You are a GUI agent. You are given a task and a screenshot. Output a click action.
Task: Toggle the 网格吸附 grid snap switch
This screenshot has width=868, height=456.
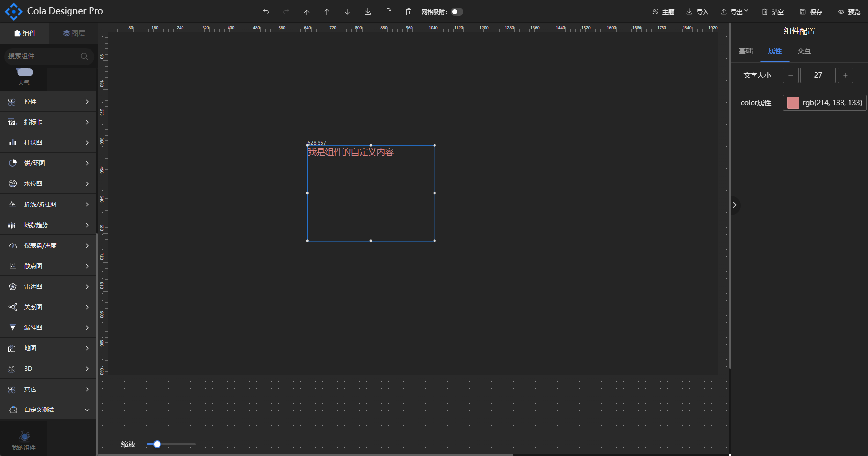pos(457,12)
